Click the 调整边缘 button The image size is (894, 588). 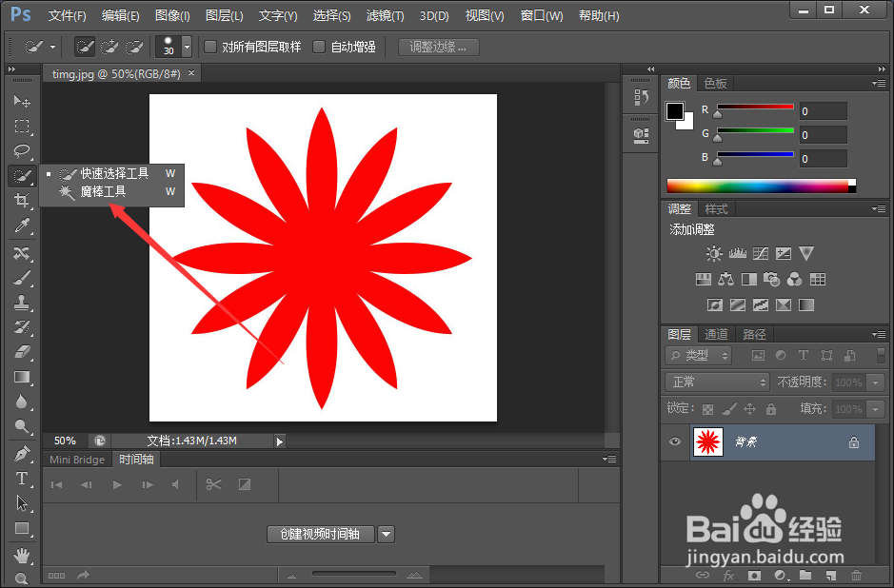(x=439, y=48)
